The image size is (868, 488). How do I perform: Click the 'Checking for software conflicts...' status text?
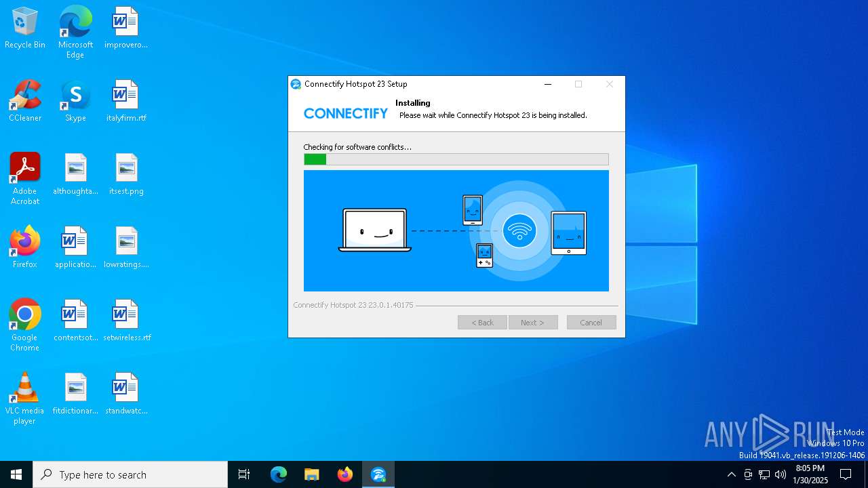pos(357,147)
